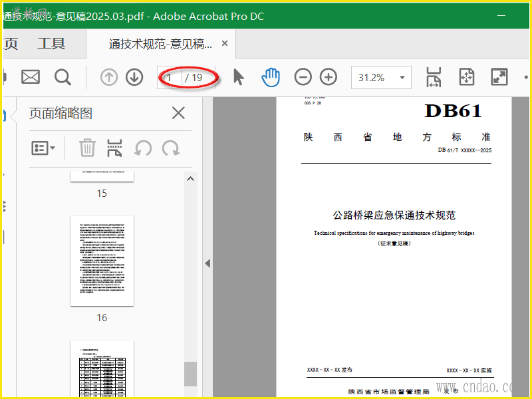The width and height of the screenshot is (532, 399).
Task: Select the 通技术规范-意见稿 document tab
Action: point(160,44)
